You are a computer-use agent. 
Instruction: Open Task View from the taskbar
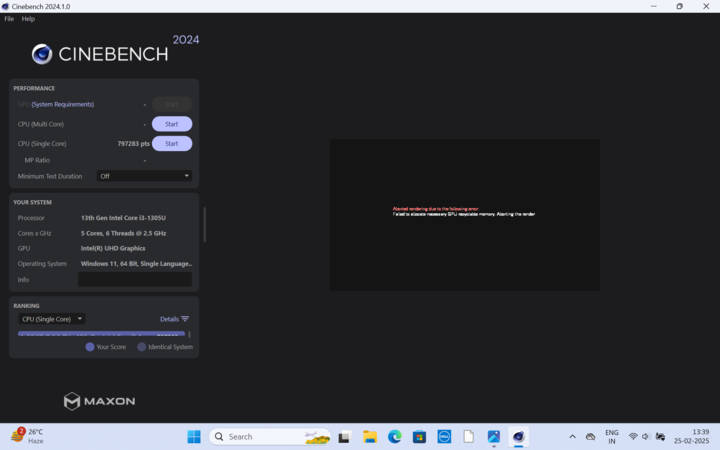(x=344, y=437)
